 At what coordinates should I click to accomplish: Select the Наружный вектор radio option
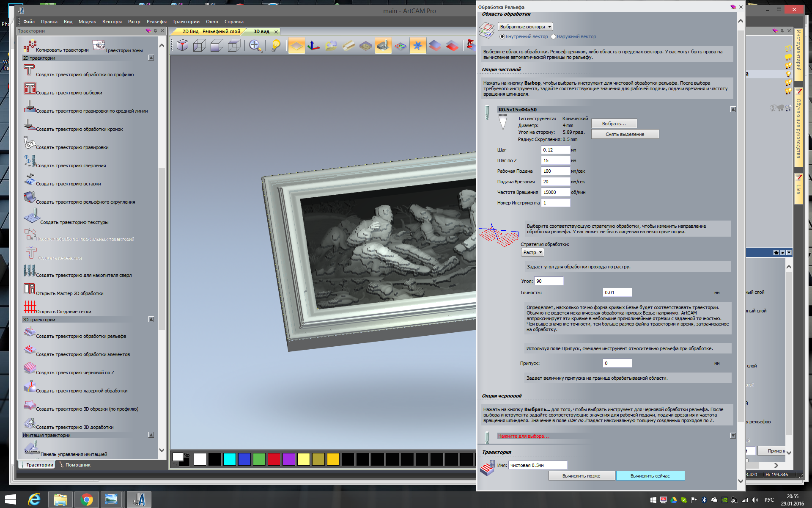[x=554, y=37]
